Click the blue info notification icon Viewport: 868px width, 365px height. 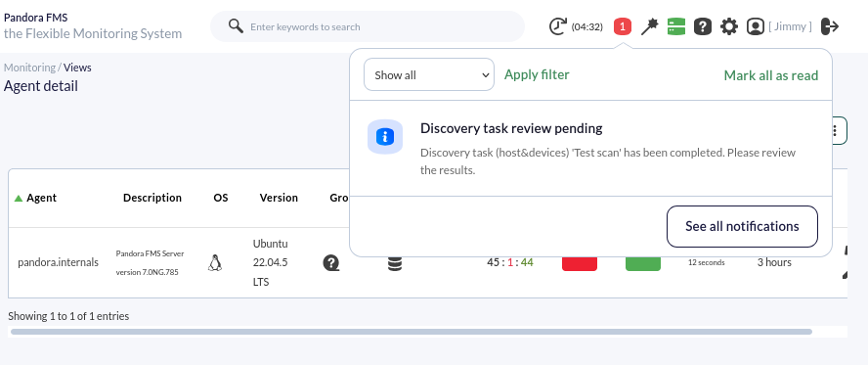point(385,136)
